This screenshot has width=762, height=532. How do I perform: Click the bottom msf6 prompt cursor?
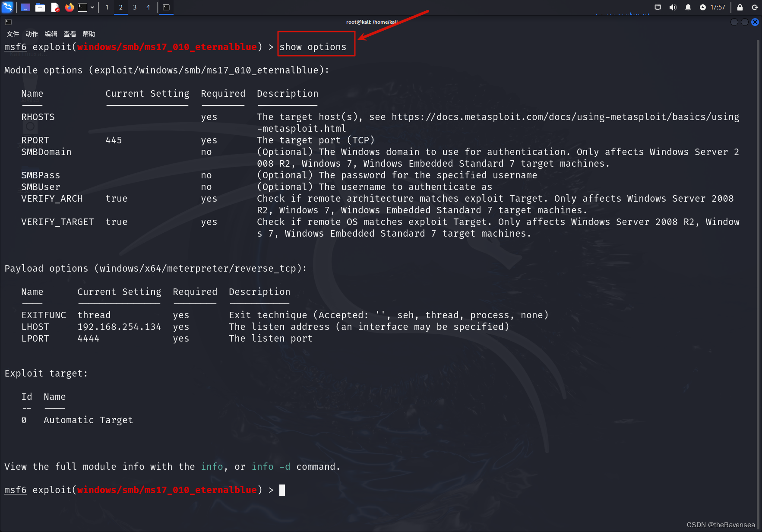pyautogui.click(x=282, y=490)
